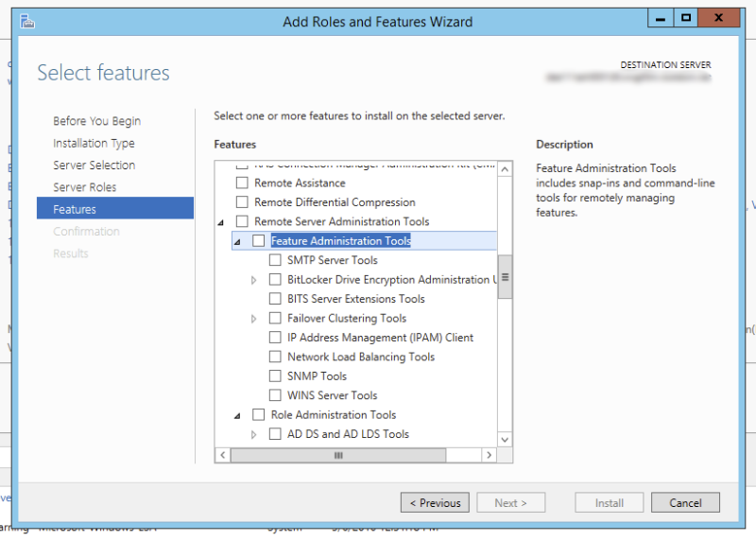Toggle Remote Differential Compression checkbox
This screenshot has height=541, width=756.
pos(242,202)
